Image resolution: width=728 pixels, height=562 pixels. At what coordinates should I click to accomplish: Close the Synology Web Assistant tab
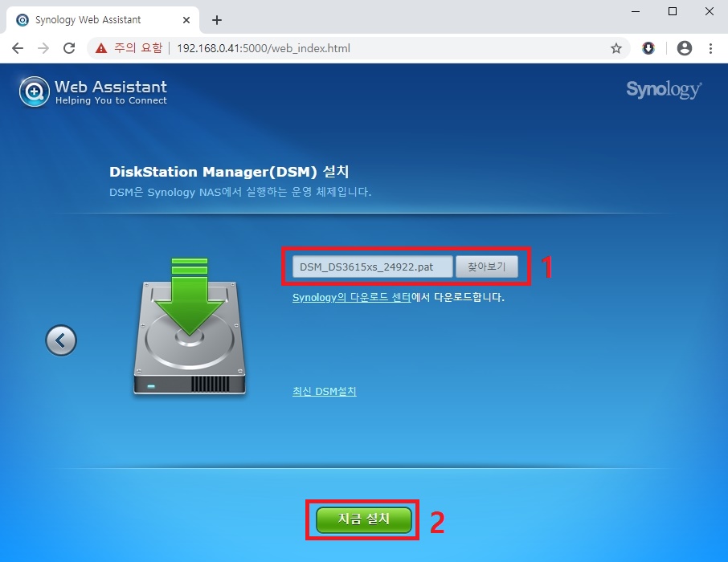tap(186, 20)
